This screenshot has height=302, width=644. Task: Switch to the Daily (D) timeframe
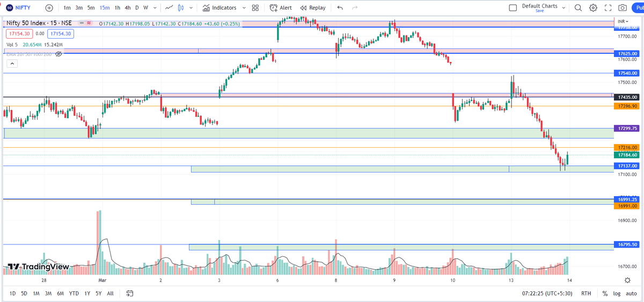137,8
